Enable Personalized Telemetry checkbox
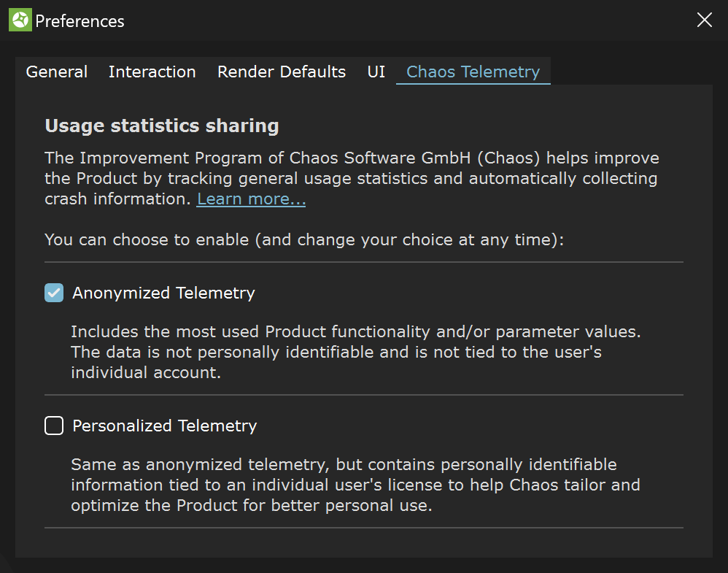Viewport: 728px width, 573px height. pos(54,426)
